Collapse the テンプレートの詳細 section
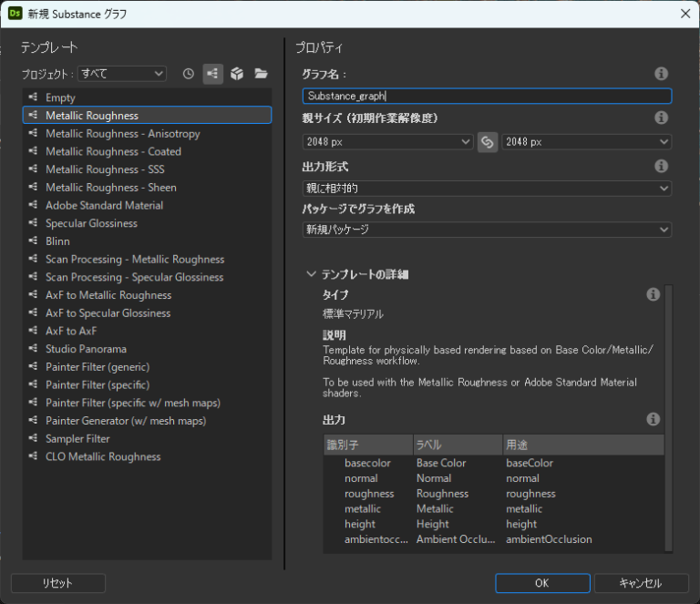700x604 pixels. 313,273
